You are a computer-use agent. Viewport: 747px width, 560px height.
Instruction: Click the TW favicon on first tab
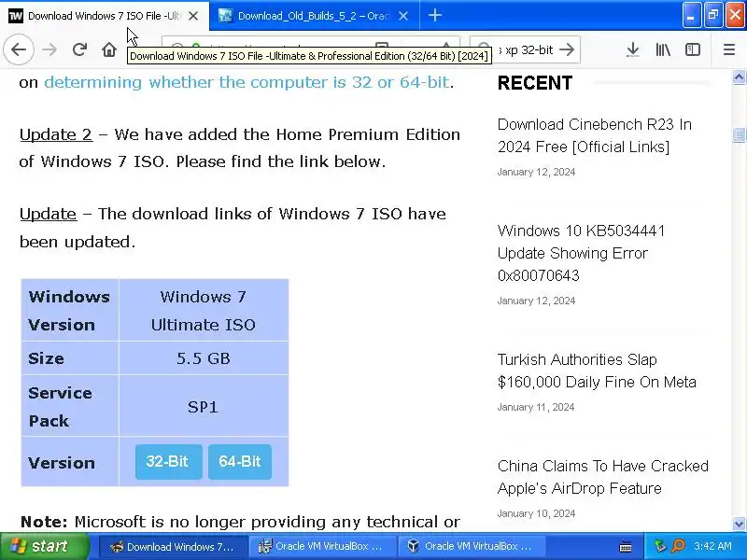[x=16, y=16]
